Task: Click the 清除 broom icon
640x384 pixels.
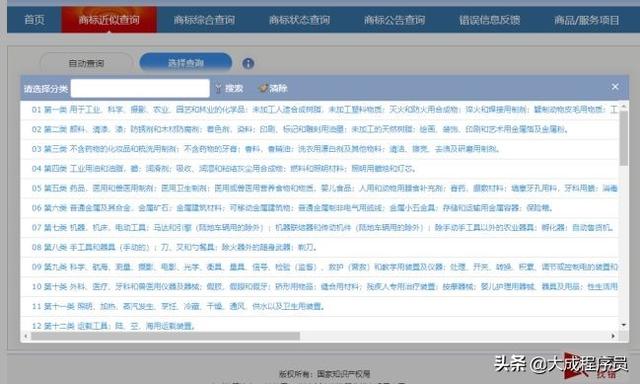Action: coord(263,88)
